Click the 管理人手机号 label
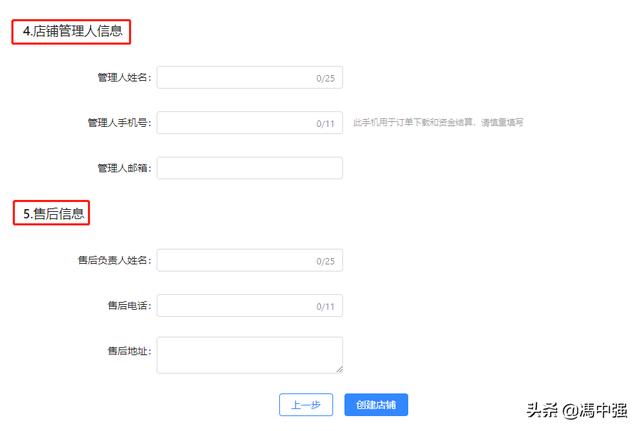 [119, 122]
